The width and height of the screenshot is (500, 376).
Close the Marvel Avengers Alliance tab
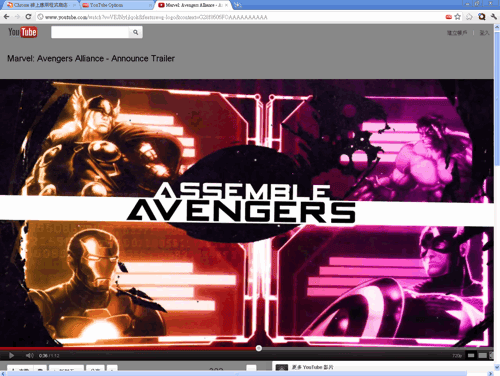(226, 5)
